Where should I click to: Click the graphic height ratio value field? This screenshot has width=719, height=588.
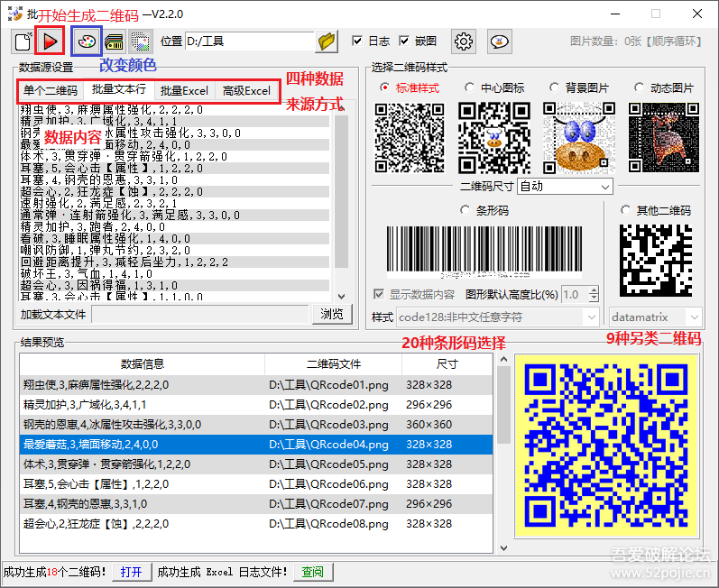point(575,294)
